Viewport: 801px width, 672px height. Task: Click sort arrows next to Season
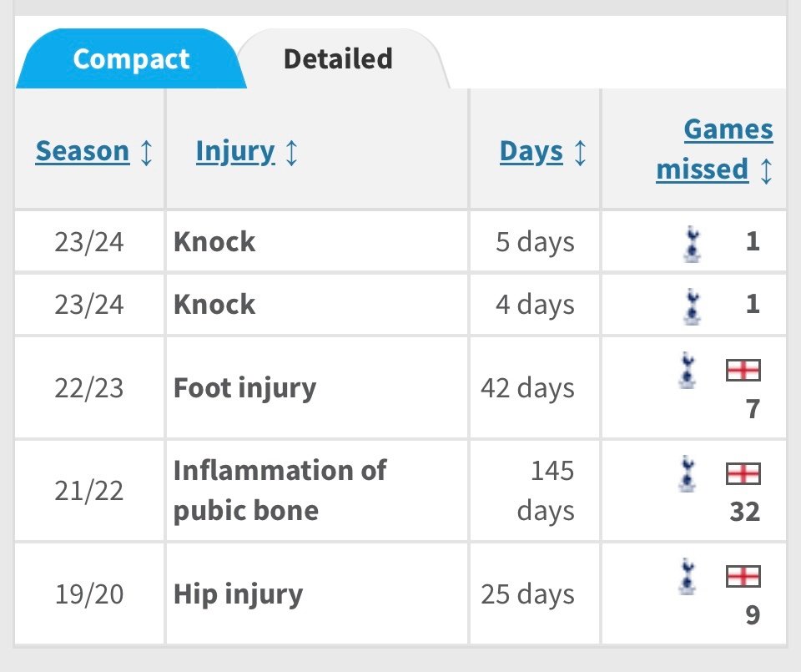[x=146, y=153]
